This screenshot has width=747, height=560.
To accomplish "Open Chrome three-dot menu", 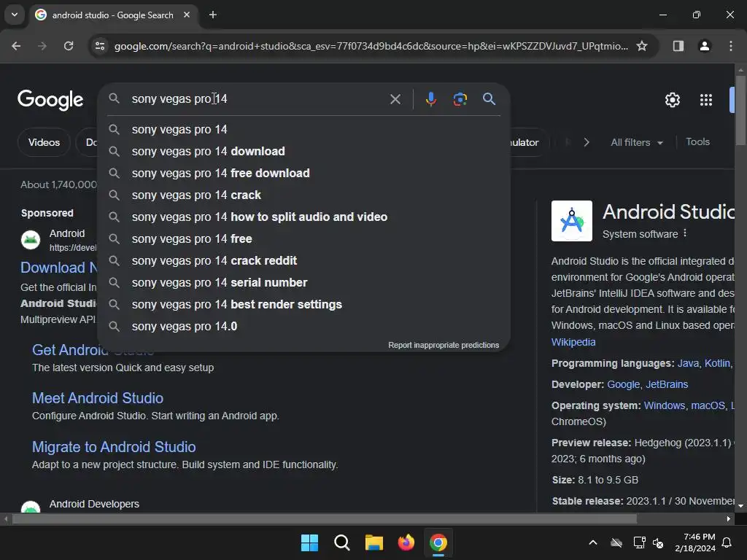I will click(730, 46).
